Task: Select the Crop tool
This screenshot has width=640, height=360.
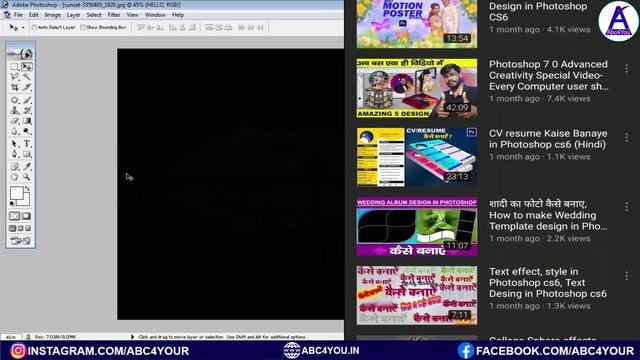Action: 15,87
